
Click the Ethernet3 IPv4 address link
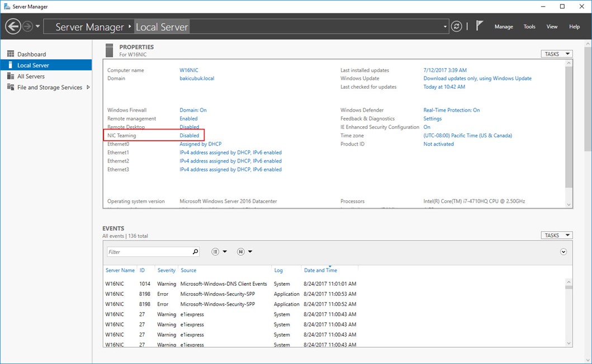point(231,169)
